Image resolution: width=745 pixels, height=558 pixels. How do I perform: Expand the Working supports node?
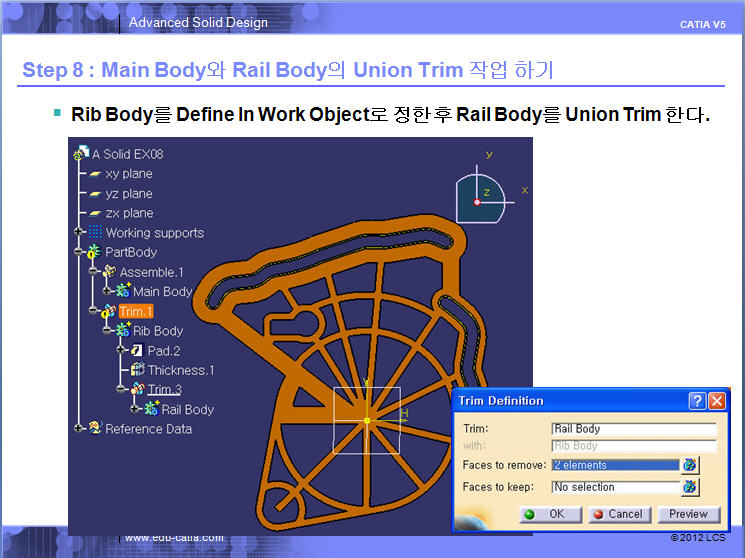(79, 233)
